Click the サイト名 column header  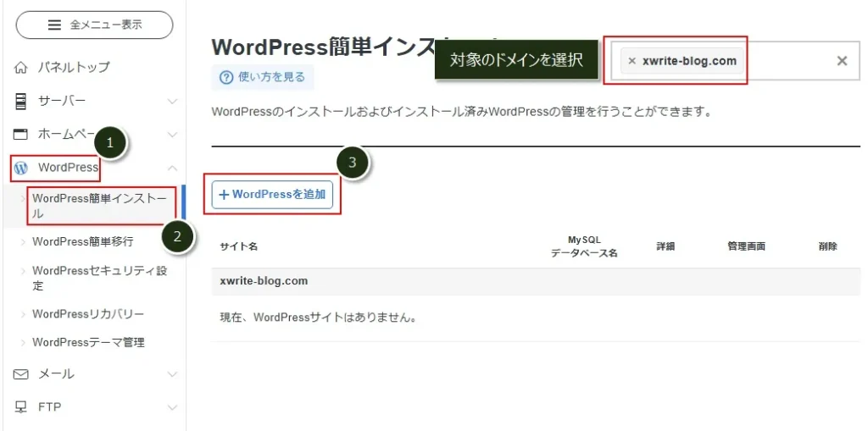(x=238, y=246)
